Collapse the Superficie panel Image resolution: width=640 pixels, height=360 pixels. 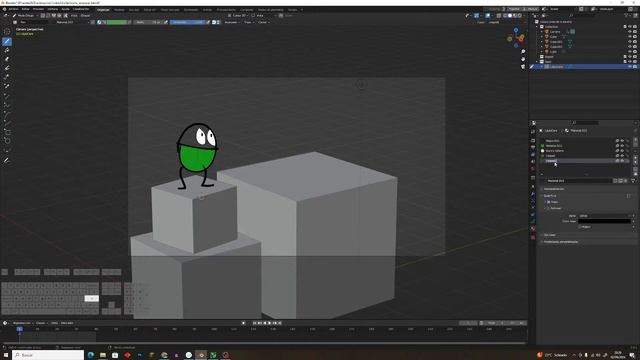coord(549,196)
